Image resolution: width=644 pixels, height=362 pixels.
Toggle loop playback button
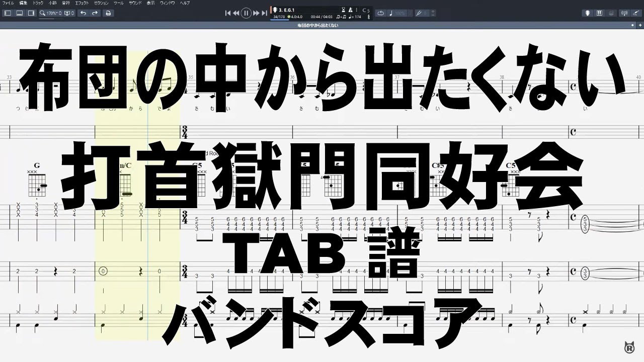click(x=380, y=13)
